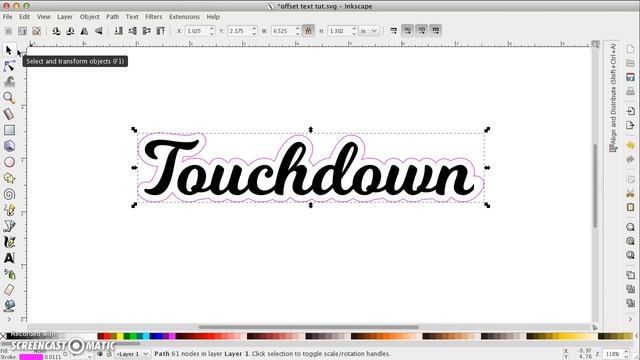This screenshot has height=360, width=640.
Task: Create new document from commands bar
Action: (x=630, y=49)
